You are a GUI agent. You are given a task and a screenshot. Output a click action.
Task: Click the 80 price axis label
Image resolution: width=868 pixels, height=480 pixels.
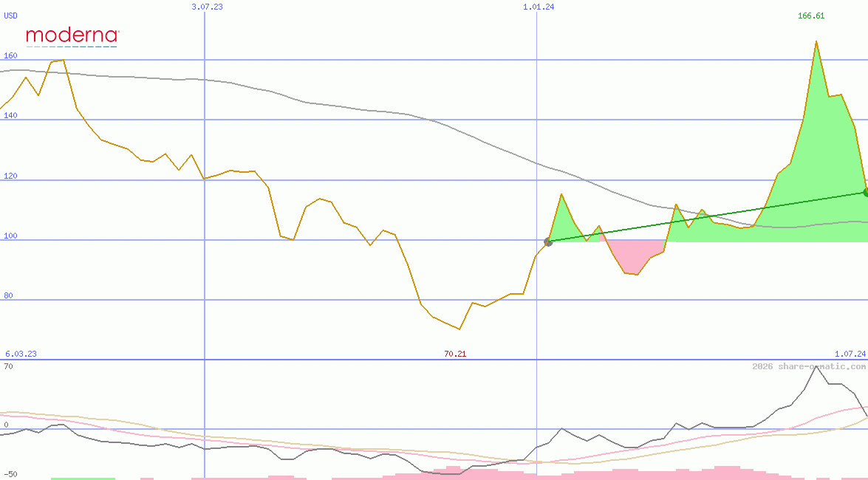coord(8,295)
